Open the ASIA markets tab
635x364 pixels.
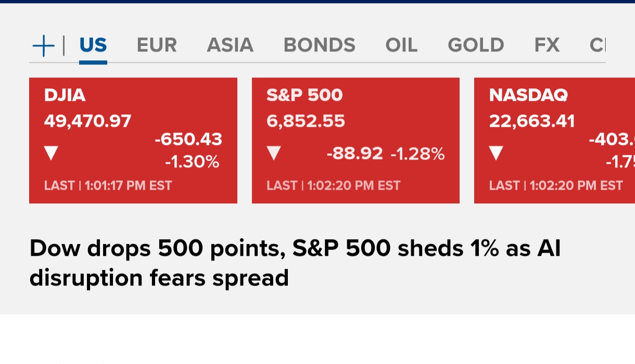(230, 45)
